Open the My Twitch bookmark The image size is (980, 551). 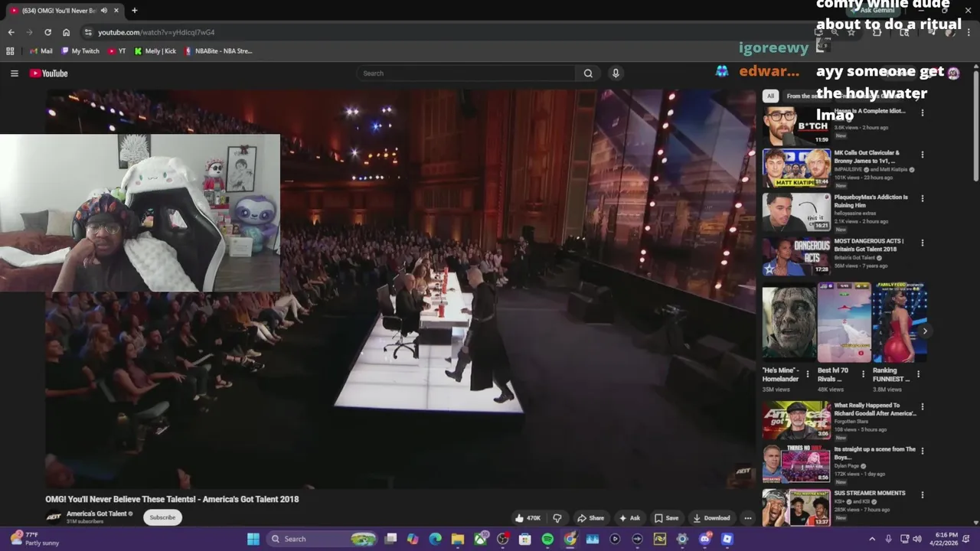point(80,51)
